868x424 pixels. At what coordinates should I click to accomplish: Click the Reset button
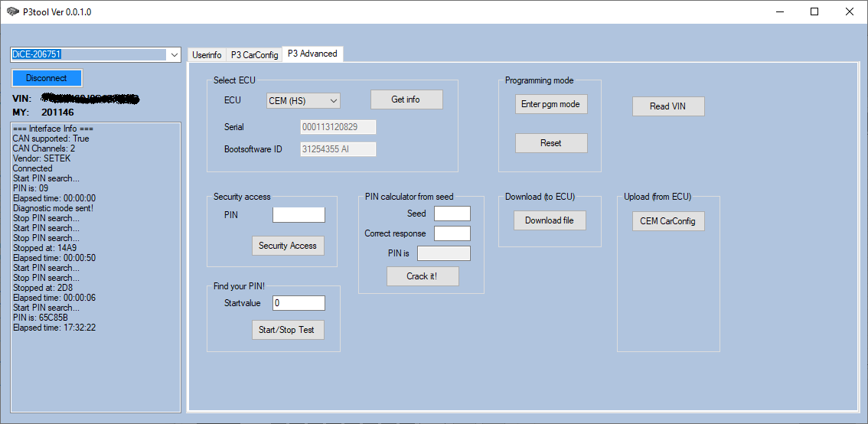[551, 143]
